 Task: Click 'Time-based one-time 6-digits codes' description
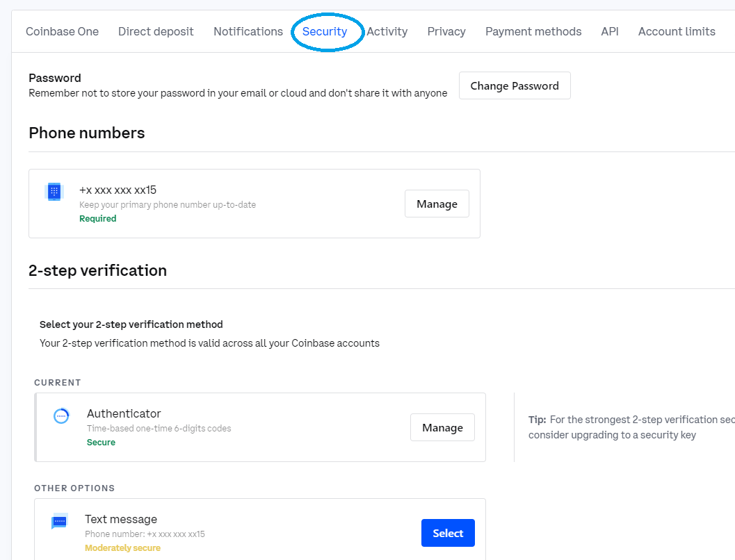pos(159,429)
